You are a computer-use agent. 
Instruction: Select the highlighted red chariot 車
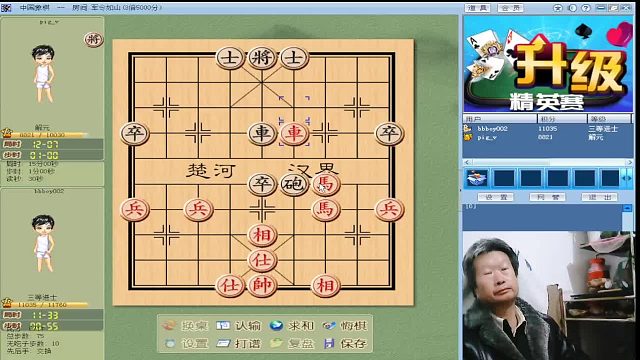pos(294,133)
